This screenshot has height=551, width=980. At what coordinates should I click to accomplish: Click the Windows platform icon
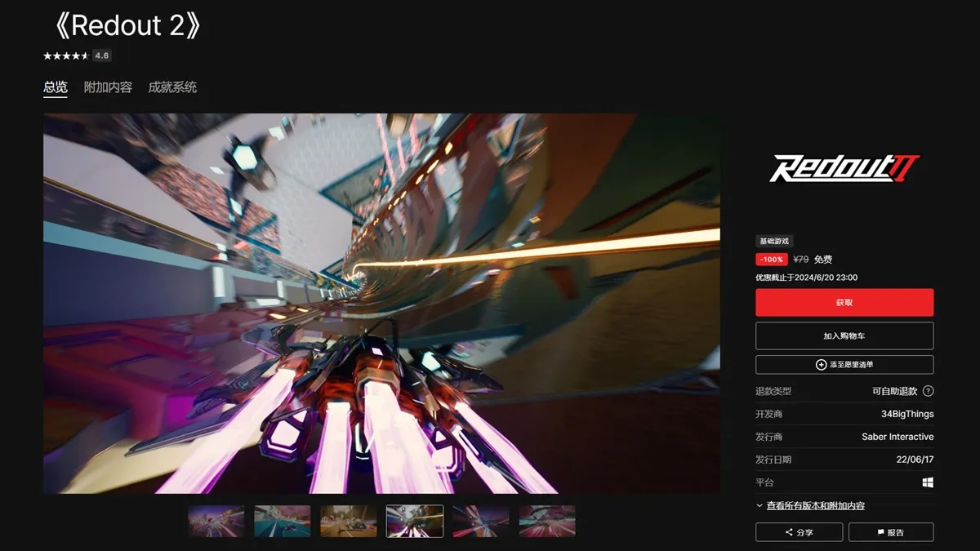click(x=928, y=482)
